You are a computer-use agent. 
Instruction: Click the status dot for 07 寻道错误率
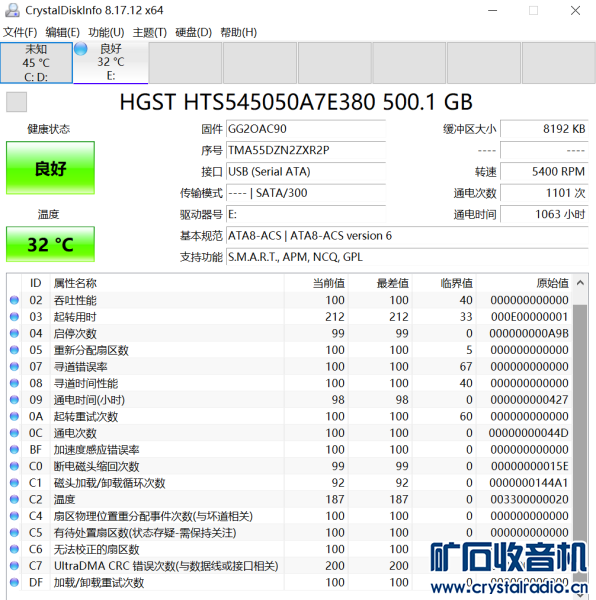coord(14,367)
